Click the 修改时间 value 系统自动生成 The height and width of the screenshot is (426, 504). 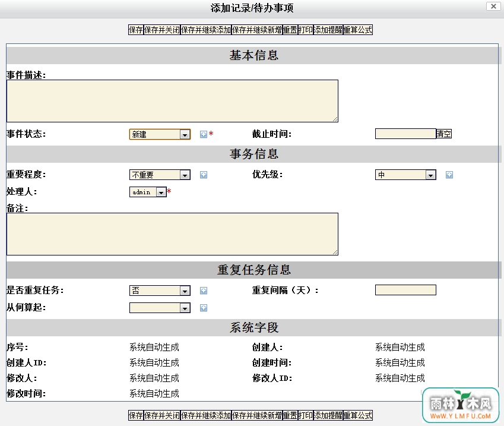(154, 393)
